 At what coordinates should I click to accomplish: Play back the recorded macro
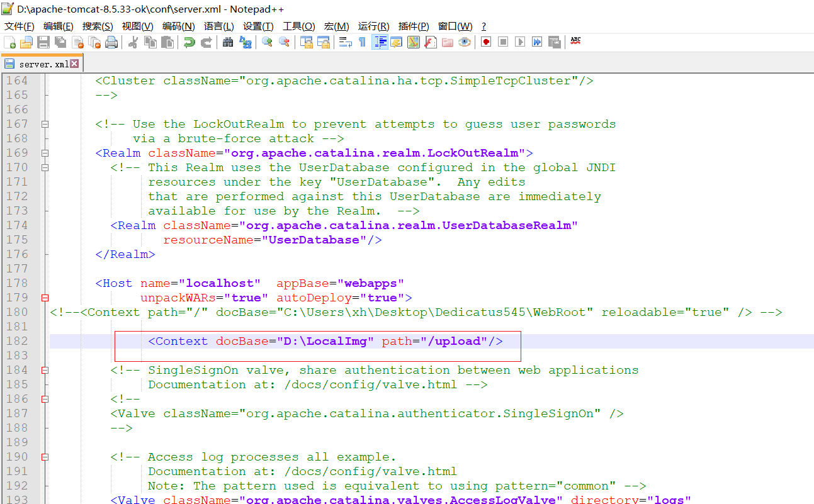tap(520, 42)
